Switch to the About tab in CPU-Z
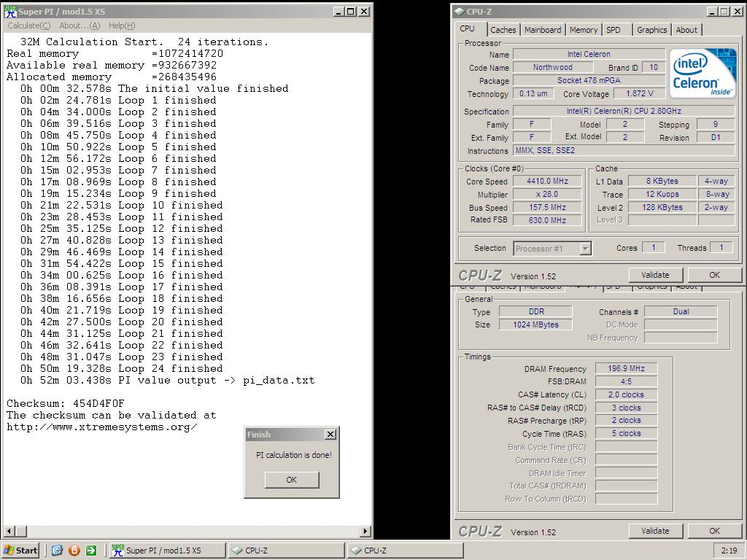This screenshot has width=747, height=560. click(x=686, y=30)
